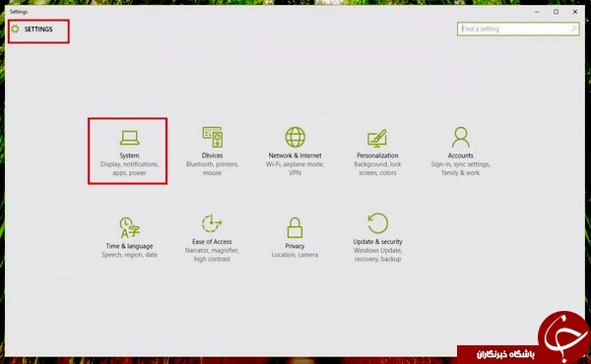Open the Accounts person icon
Image resolution: width=591 pixels, height=364 pixels.
point(461,137)
